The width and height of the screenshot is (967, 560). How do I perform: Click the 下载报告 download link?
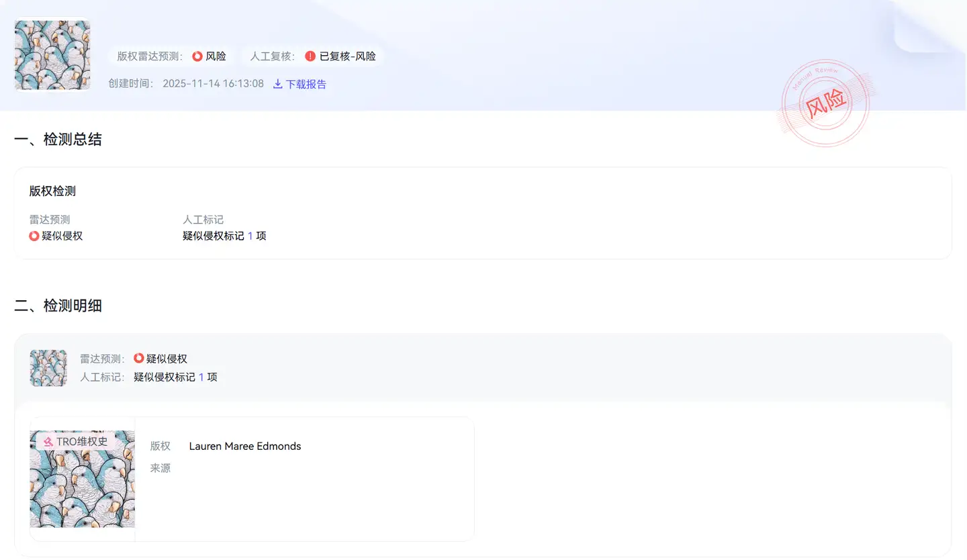point(300,84)
